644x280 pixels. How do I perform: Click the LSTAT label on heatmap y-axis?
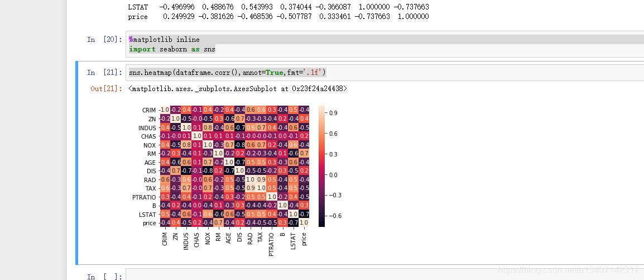click(148, 214)
